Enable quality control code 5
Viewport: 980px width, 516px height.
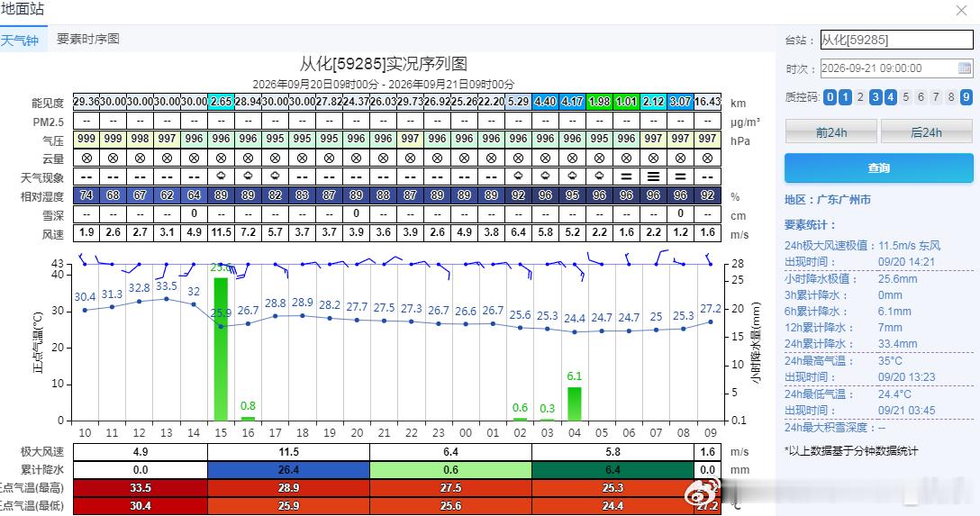click(905, 97)
